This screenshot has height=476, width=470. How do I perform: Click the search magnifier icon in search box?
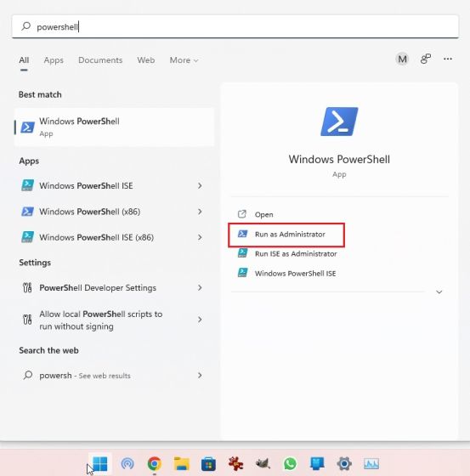click(26, 26)
